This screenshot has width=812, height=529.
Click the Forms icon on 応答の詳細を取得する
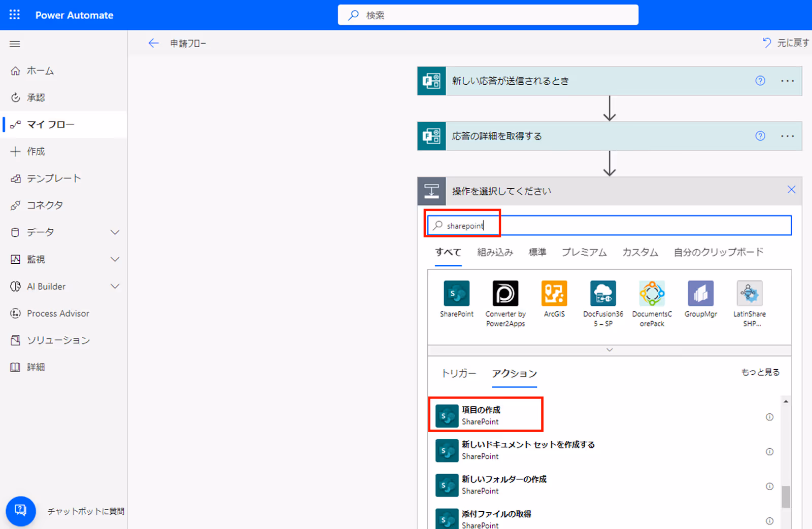pyautogui.click(x=431, y=136)
